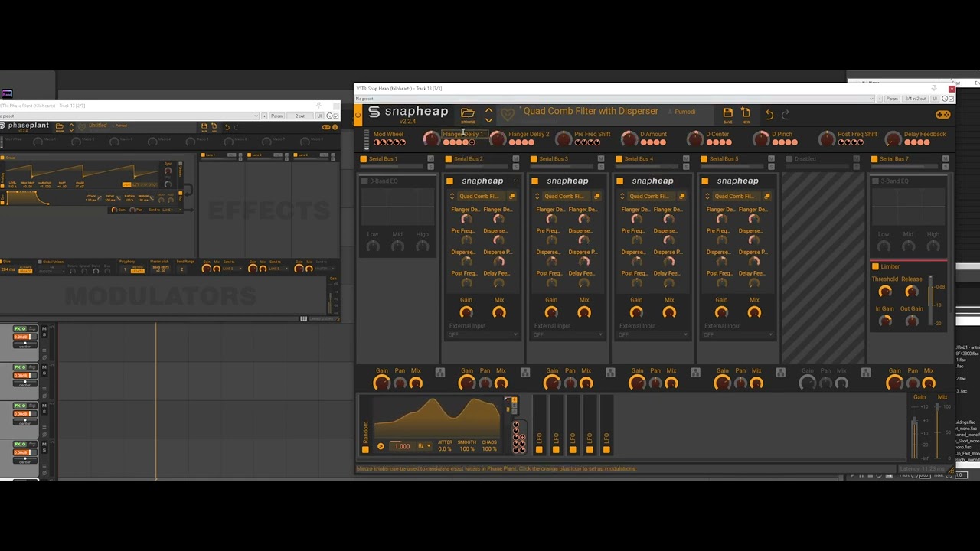Select the previous preset with up chevron
The height and width of the screenshot is (551, 980).
[x=488, y=109]
